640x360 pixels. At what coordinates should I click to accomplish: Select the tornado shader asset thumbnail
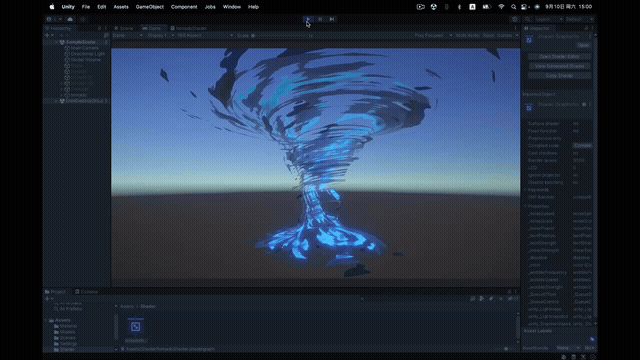click(x=136, y=327)
